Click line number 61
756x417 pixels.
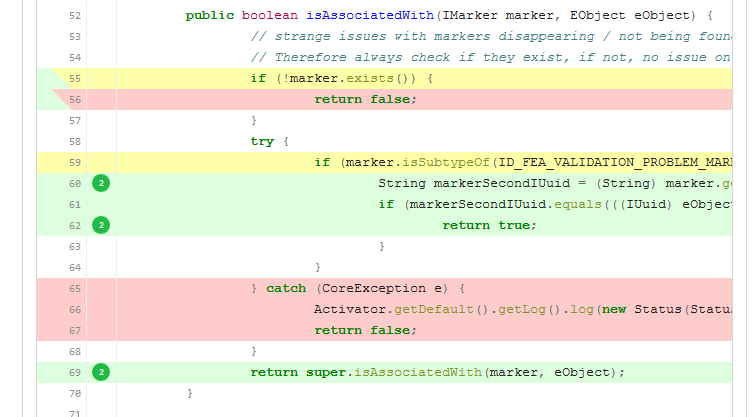click(x=75, y=205)
